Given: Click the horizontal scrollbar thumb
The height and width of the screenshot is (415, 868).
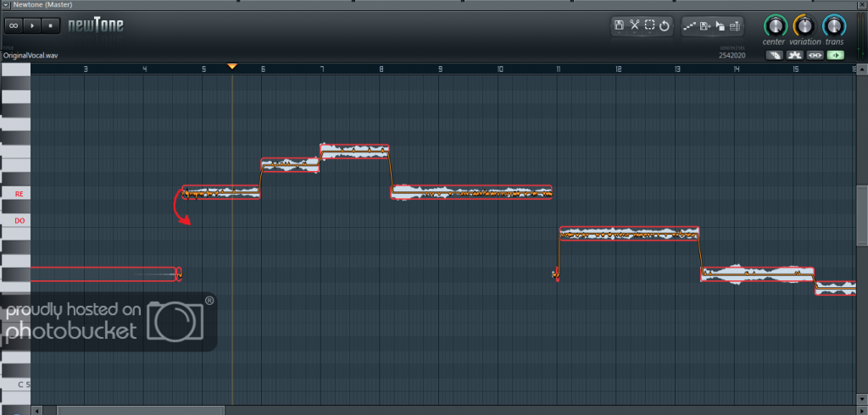Looking at the screenshot, I should [141, 411].
